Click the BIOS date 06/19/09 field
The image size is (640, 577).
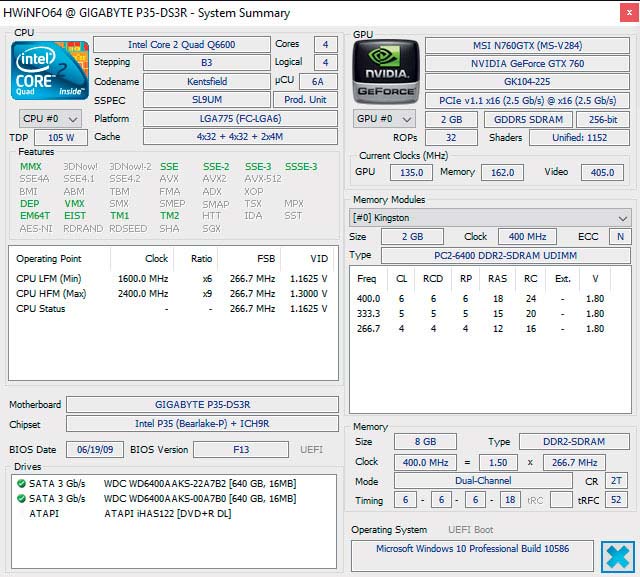[95, 450]
